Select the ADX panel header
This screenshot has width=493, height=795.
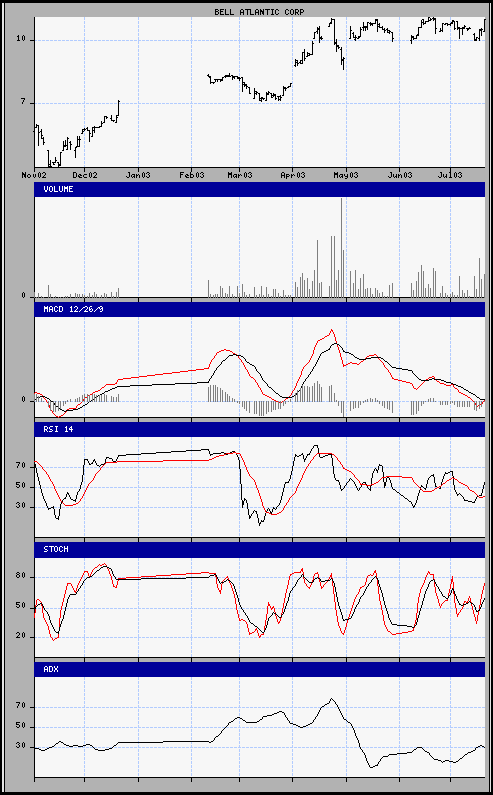click(x=260, y=669)
